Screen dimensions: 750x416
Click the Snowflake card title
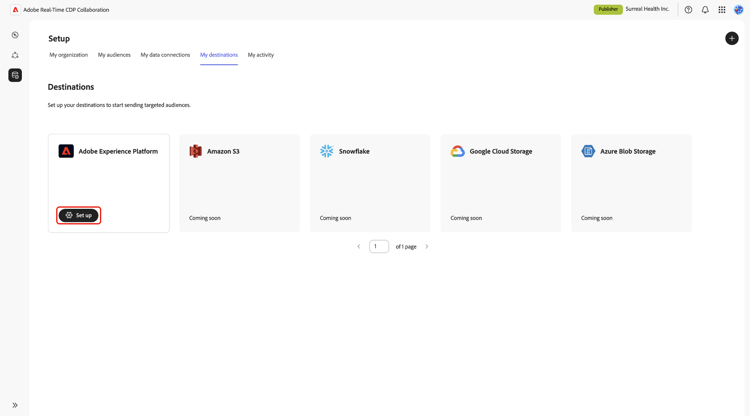tap(354, 152)
